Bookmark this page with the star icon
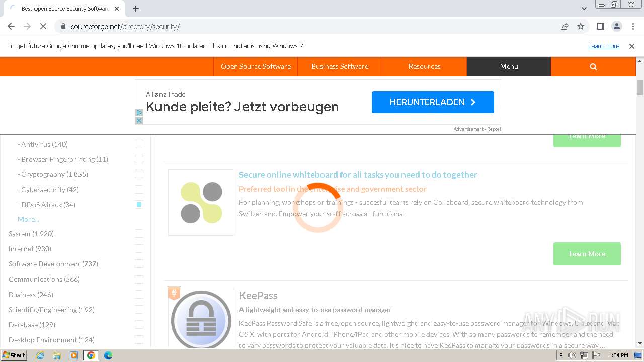Viewport: 644px width, 362px height. tap(581, 26)
